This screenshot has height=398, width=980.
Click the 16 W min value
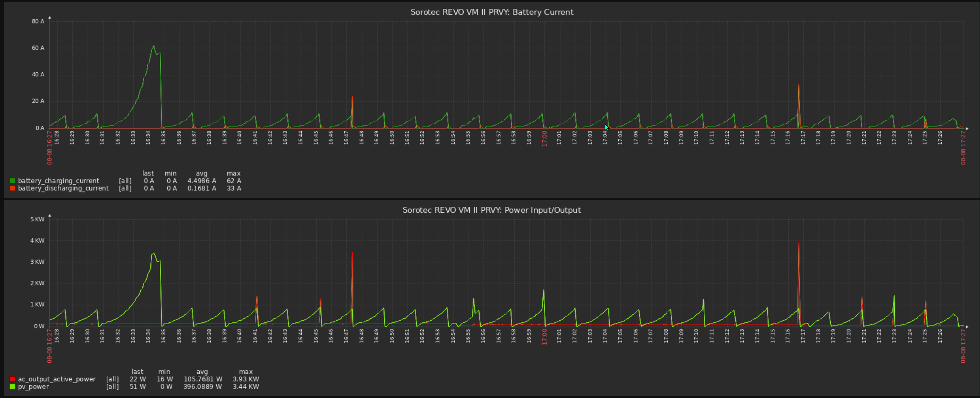coord(164,379)
